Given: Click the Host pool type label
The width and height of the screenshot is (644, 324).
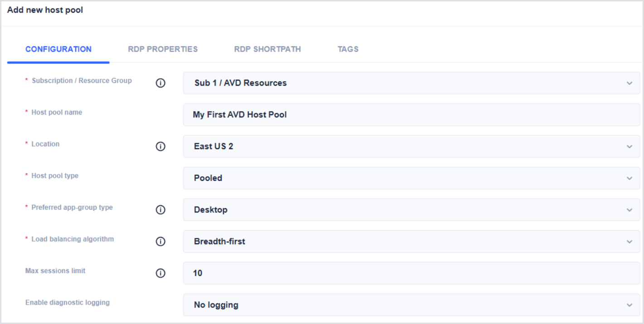Looking at the screenshot, I should click(x=55, y=176).
